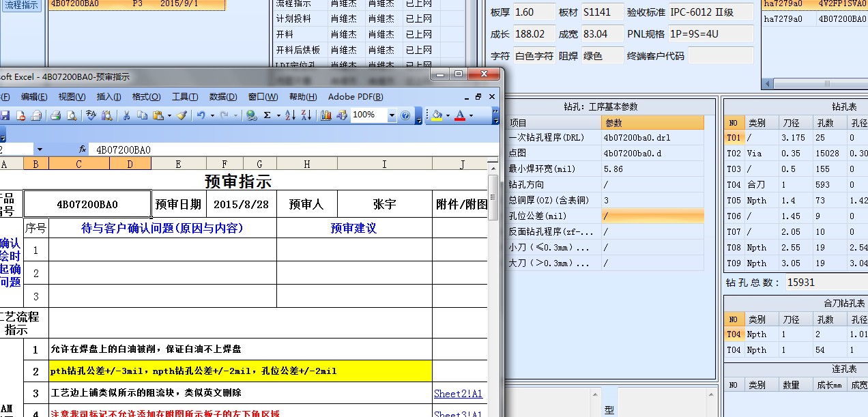Open the 帮助(H) menu in Excel
868x417 pixels.
click(303, 97)
